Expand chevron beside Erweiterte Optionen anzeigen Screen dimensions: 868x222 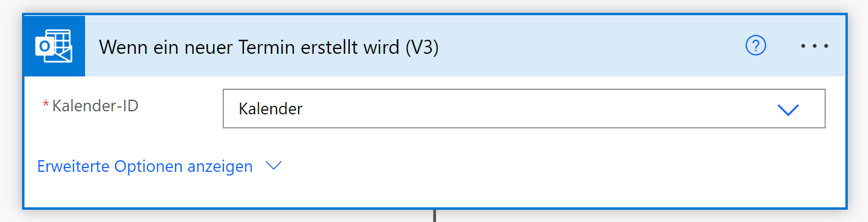tap(273, 166)
